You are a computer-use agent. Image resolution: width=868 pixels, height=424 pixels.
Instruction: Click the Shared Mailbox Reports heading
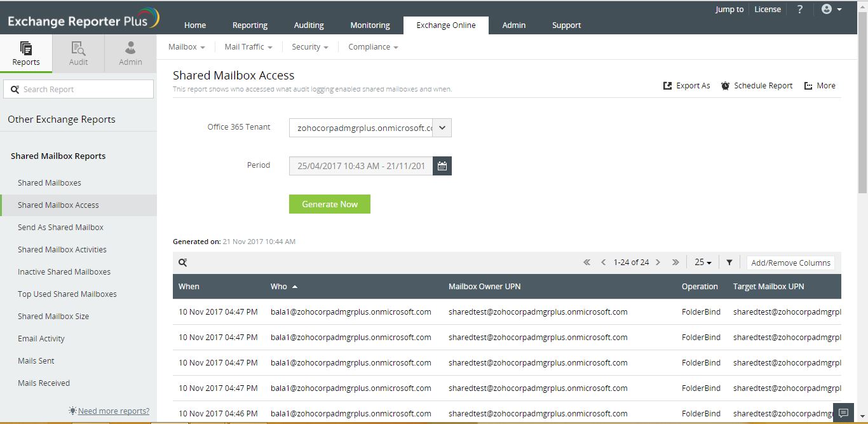tap(58, 156)
